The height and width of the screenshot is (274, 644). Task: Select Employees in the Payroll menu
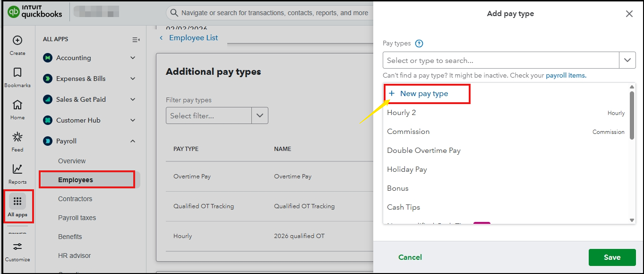click(x=76, y=180)
